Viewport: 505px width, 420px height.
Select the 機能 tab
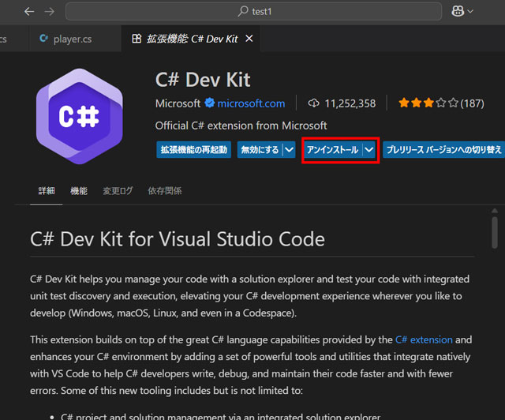point(79,191)
